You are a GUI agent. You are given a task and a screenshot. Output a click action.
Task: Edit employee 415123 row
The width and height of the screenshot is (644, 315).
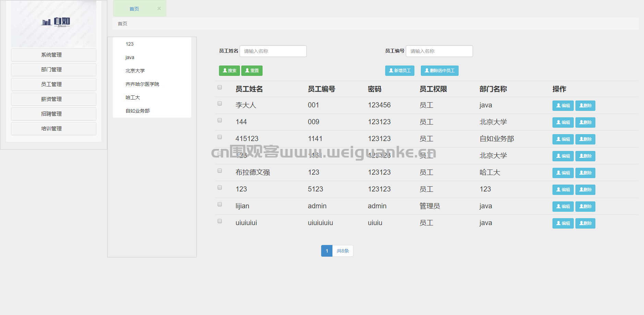[x=563, y=139]
